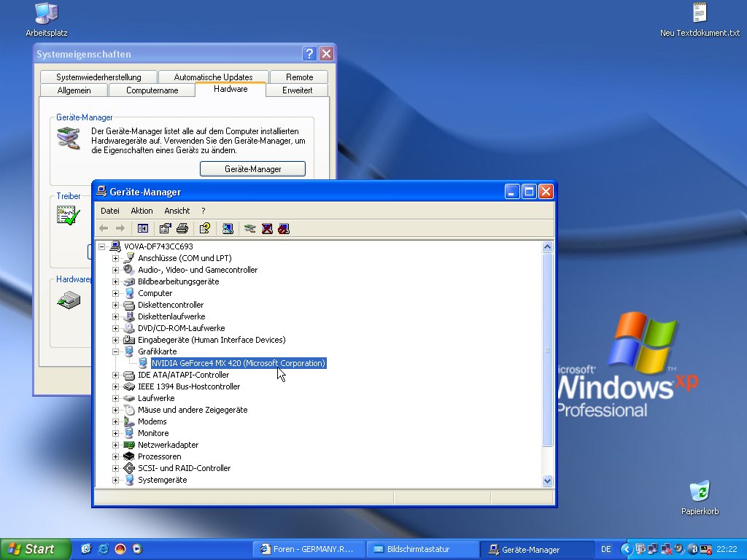Click the clock showing 22:22
747x560 pixels.
(727, 549)
